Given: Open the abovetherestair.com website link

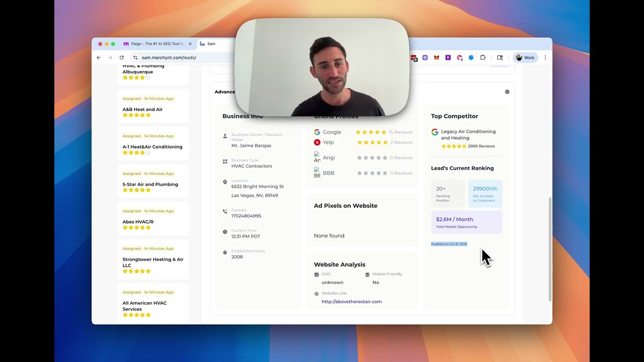Looking at the screenshot, I should [x=351, y=302].
